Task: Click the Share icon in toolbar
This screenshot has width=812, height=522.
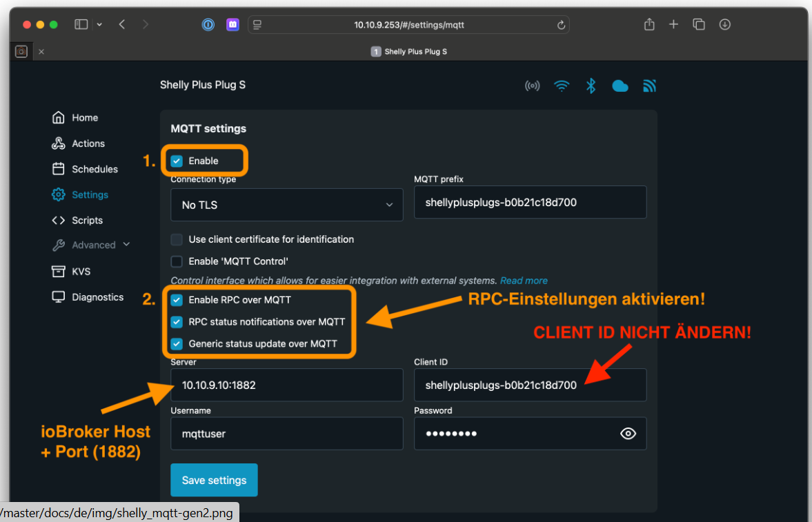Action: (x=649, y=24)
